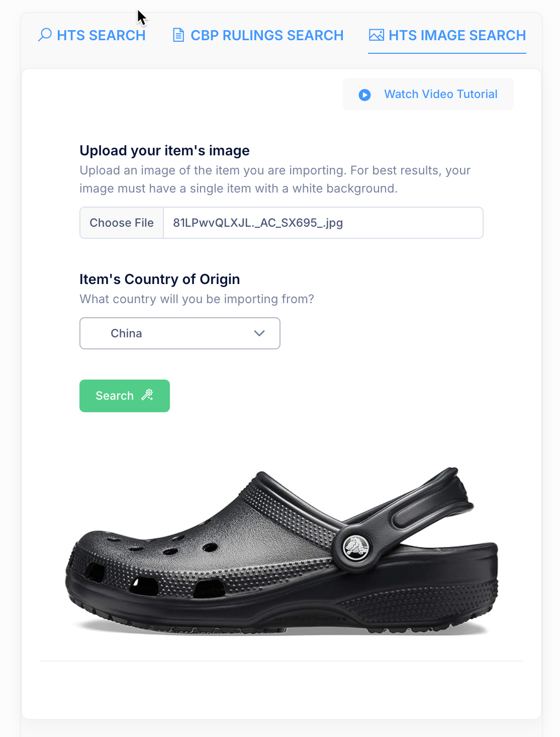560x737 pixels.
Task: Open the Watch Video Tutorial link
Action: pyautogui.click(x=428, y=94)
